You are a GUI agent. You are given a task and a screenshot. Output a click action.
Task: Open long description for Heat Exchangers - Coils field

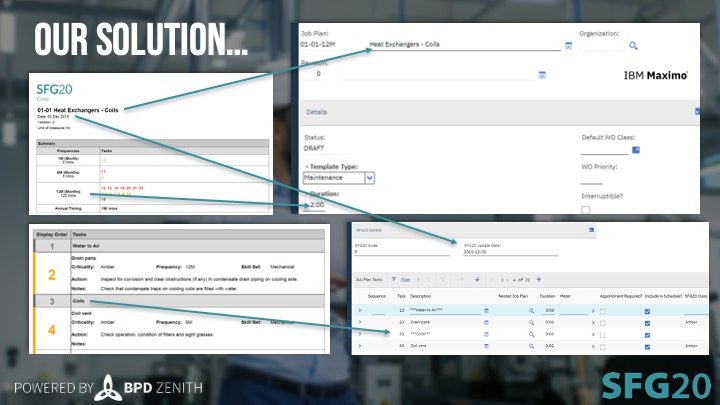[x=568, y=45]
